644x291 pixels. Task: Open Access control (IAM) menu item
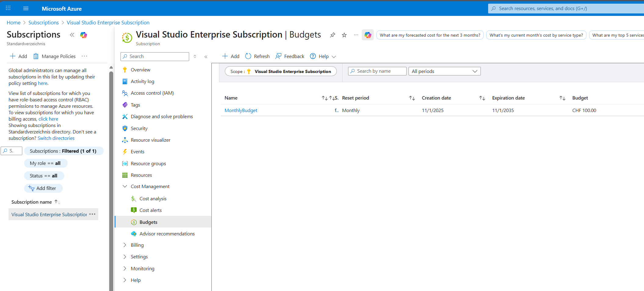point(152,93)
